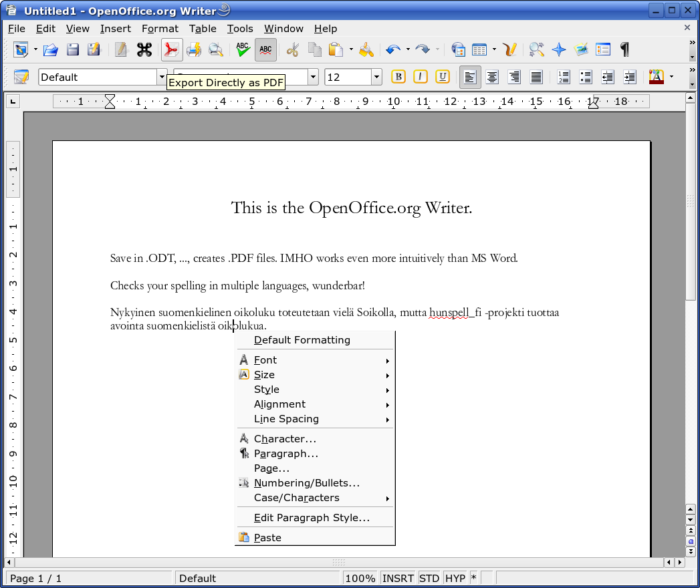The height and width of the screenshot is (588, 700).
Task: Click the Format Paintbrush icon
Action: point(366,49)
